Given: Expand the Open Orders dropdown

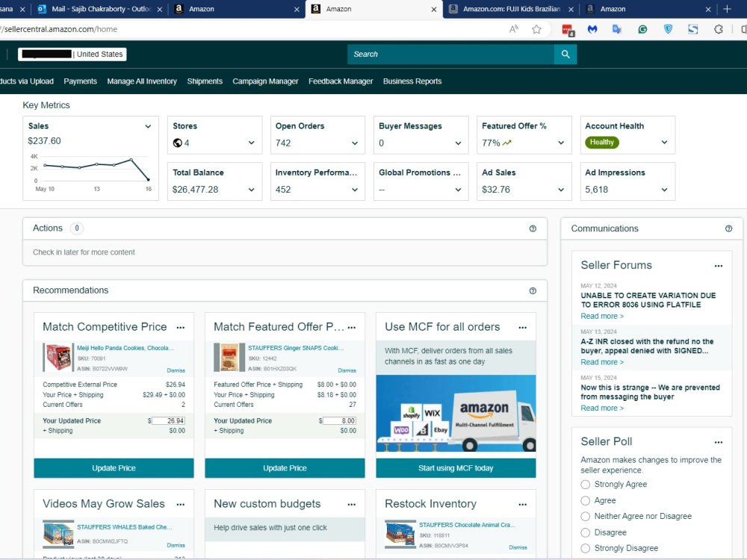Looking at the screenshot, I should pyautogui.click(x=354, y=143).
